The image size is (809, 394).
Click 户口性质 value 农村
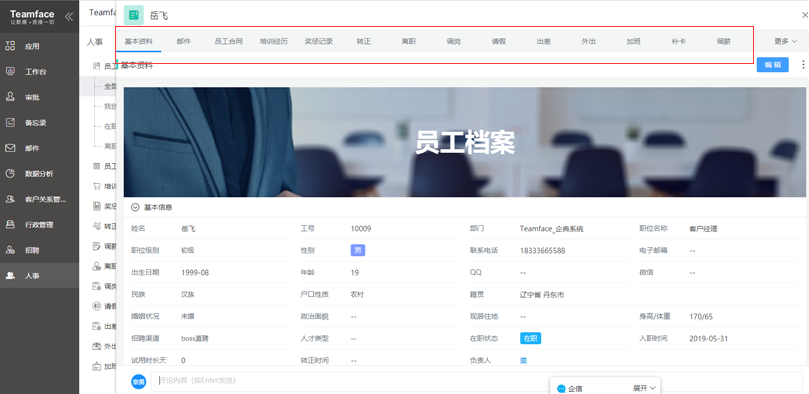[x=357, y=294]
